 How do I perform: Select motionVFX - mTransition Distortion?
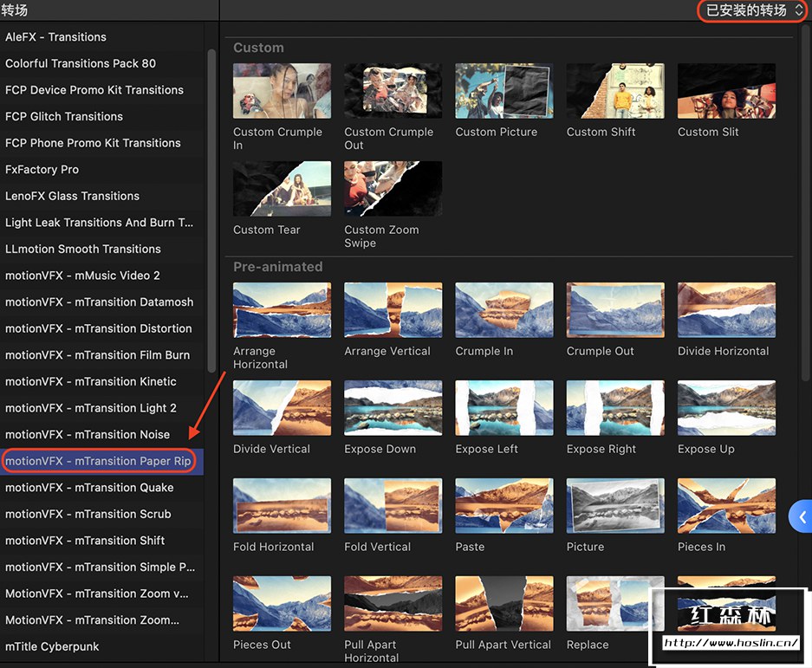click(102, 328)
